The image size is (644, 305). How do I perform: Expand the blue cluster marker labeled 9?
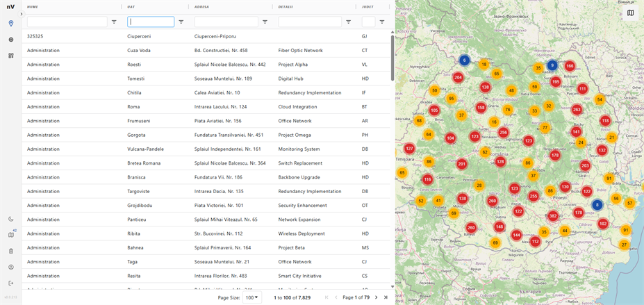click(x=552, y=65)
